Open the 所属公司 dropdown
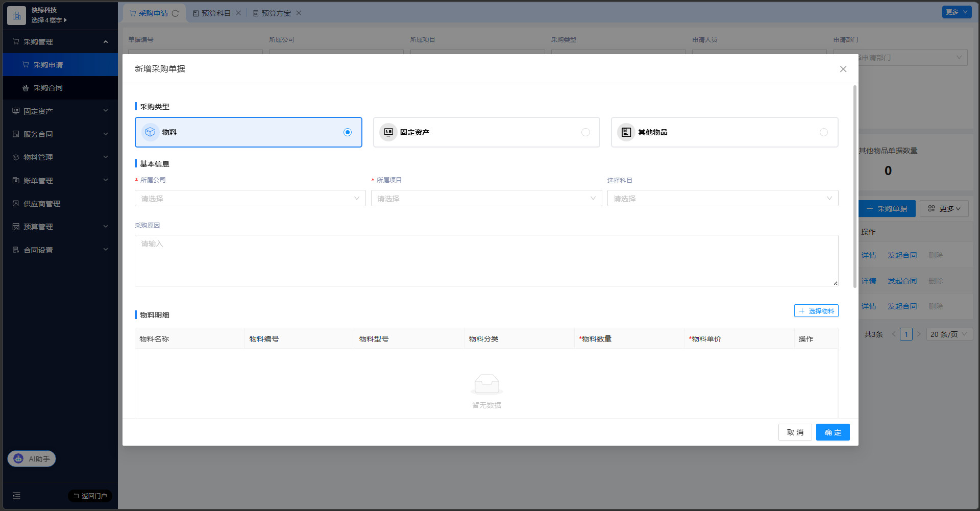 coord(250,198)
